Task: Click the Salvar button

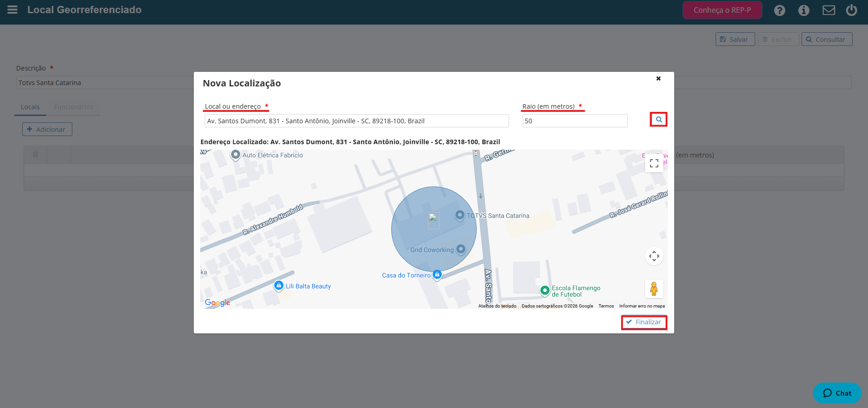Action: [x=735, y=39]
